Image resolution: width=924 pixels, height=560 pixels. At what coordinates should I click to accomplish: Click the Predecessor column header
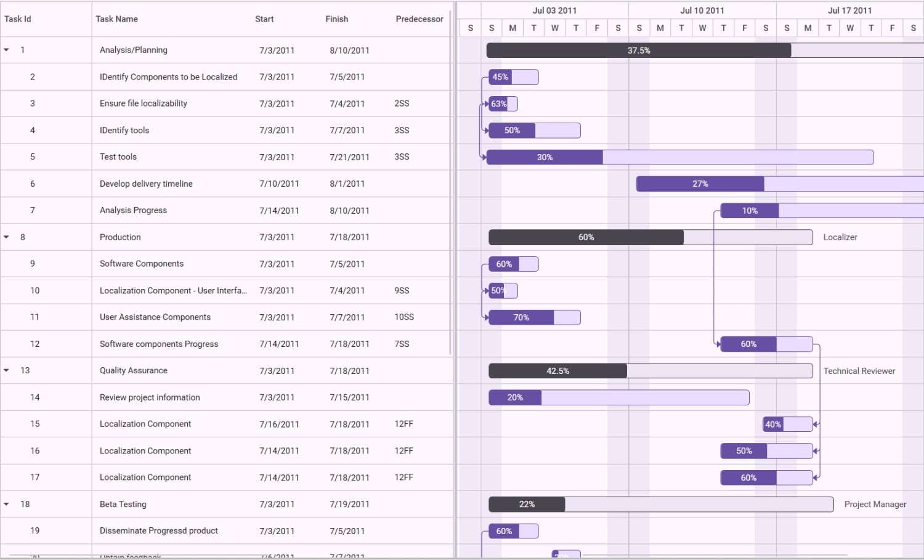point(419,19)
